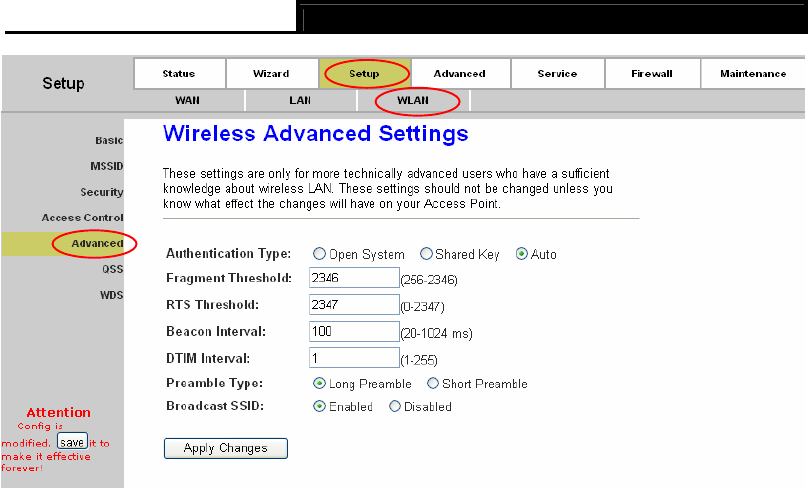The image size is (808, 488).
Task: Select Auto authentication type
Action: [521, 254]
